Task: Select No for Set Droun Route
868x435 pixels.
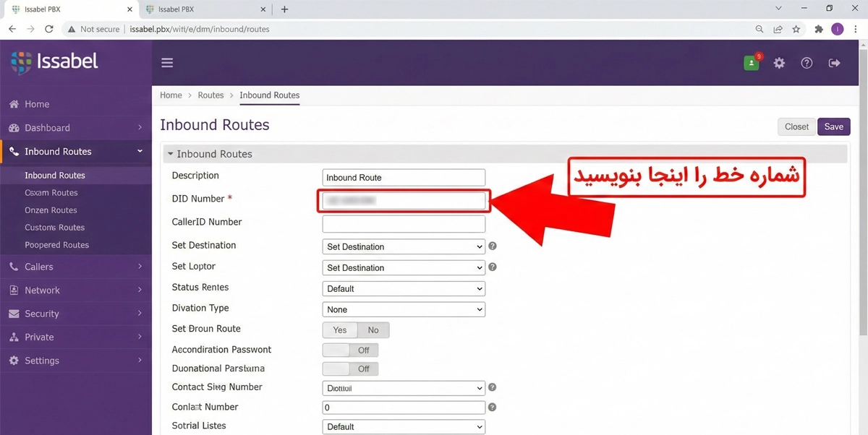Action: [373, 330]
